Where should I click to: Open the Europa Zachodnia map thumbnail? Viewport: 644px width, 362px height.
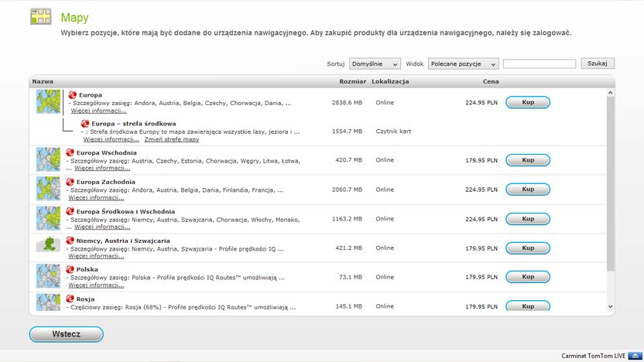[x=48, y=189]
